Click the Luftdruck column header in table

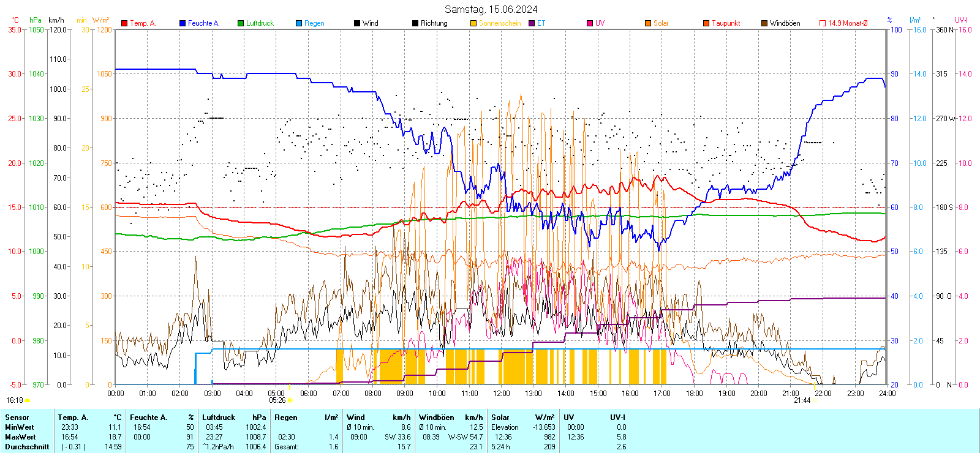tap(219, 417)
